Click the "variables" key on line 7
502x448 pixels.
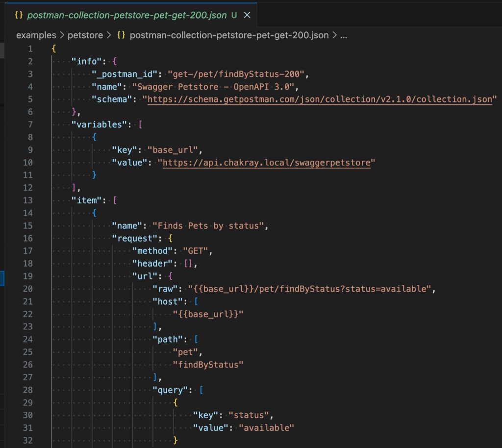click(x=100, y=124)
